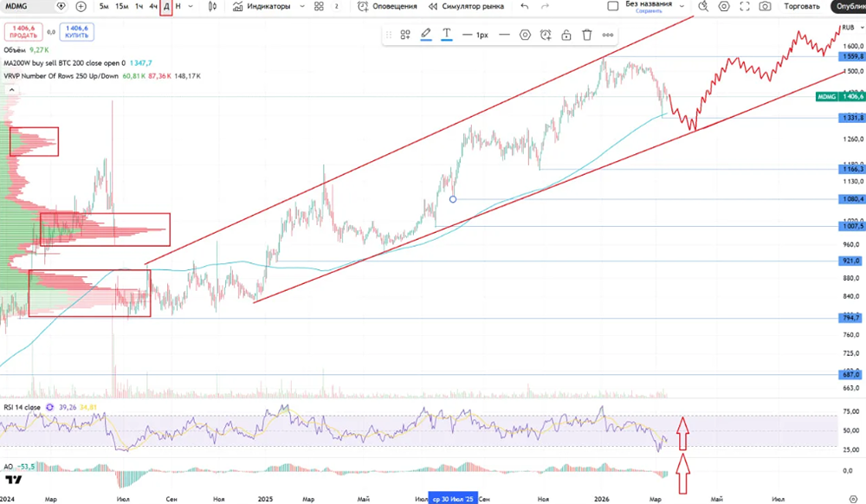Viewport: 866px width, 504px height.
Task: Click the 1007,5 price level label
Action: click(851, 226)
